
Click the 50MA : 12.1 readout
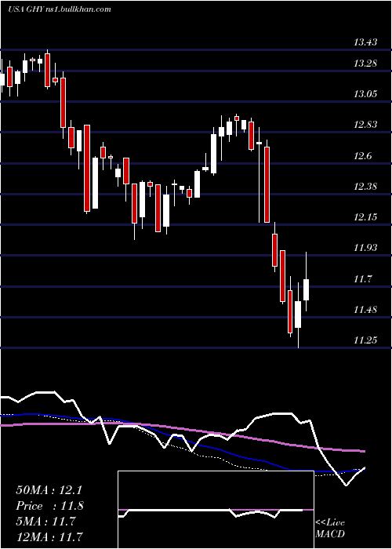pos(49,490)
